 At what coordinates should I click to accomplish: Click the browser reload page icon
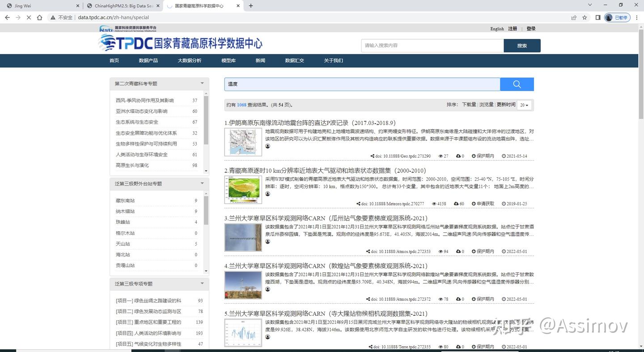pyautogui.click(x=28, y=17)
